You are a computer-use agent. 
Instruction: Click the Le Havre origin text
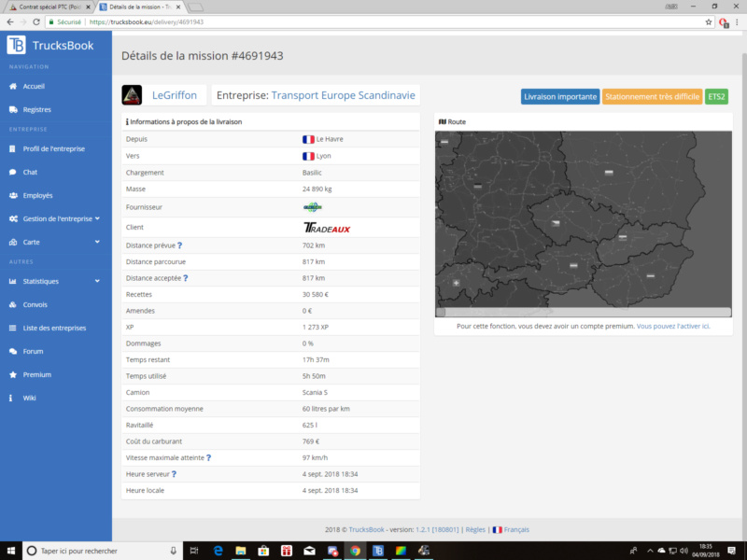pos(330,139)
